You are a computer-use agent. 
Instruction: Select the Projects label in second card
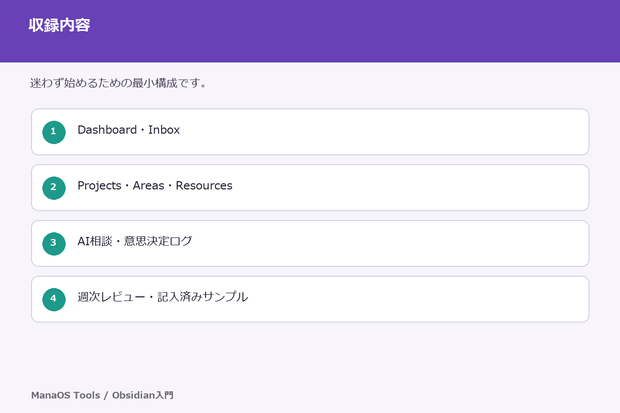coord(99,186)
